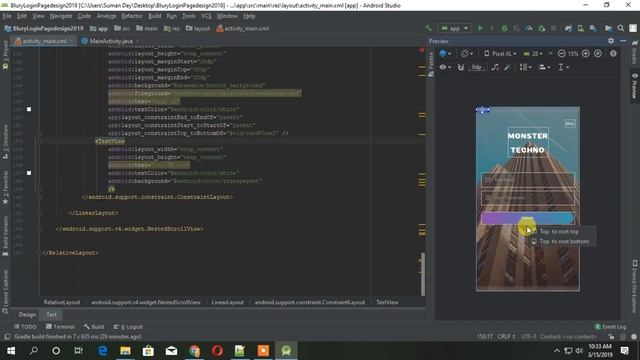Open the TODO tool window
640x360 pixels.
(x=25, y=327)
